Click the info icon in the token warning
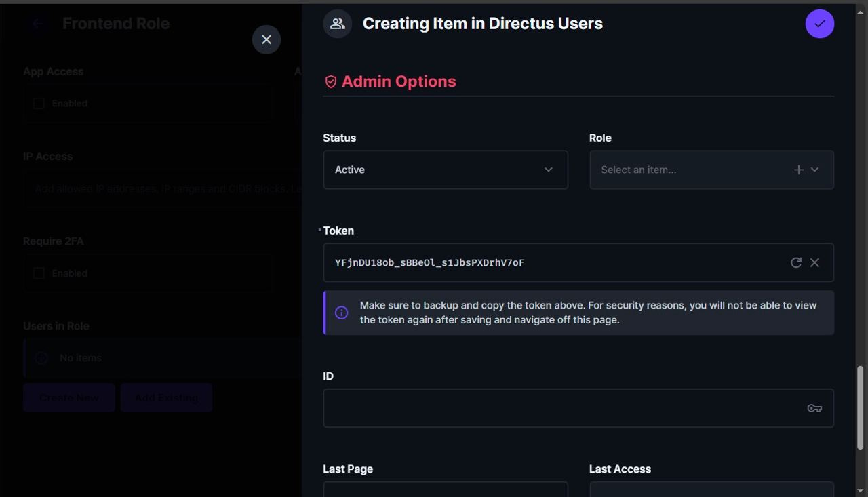This screenshot has height=497, width=868. click(x=341, y=312)
